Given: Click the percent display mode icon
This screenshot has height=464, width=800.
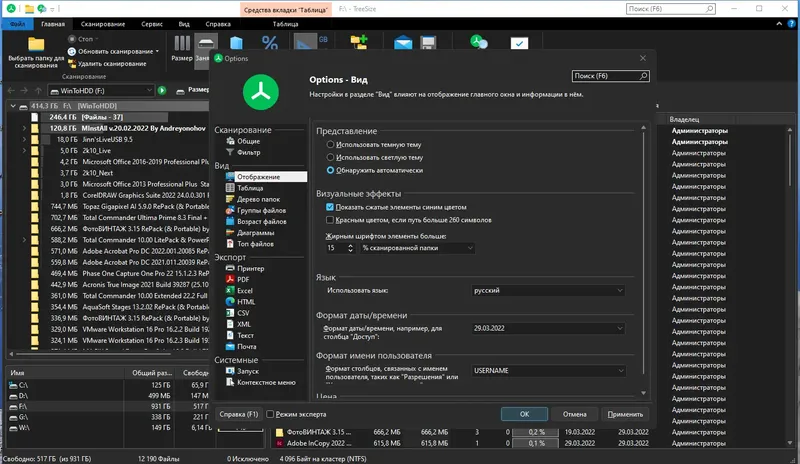Looking at the screenshot, I should point(269,42).
